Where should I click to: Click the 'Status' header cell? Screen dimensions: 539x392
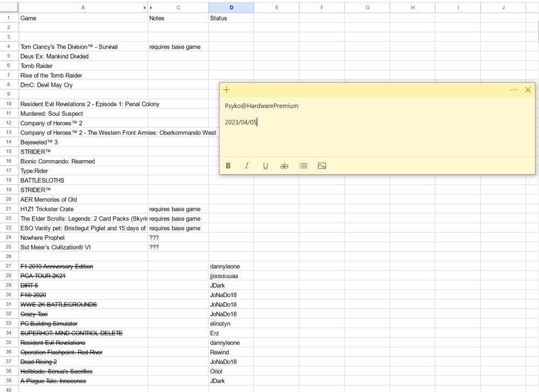pyautogui.click(x=231, y=18)
